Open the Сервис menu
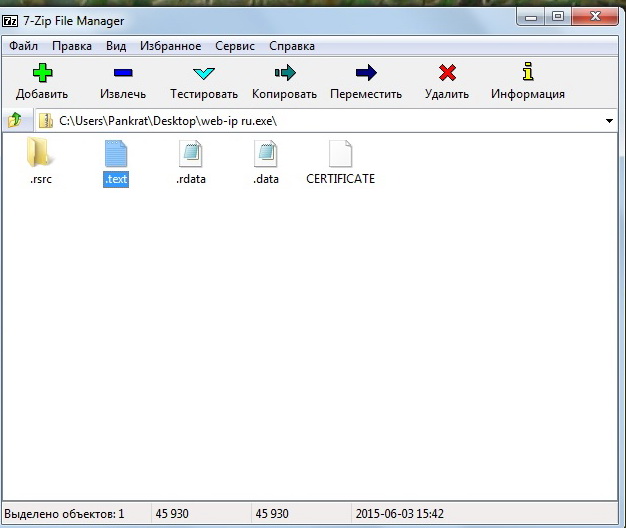Image resolution: width=626 pixels, height=528 pixels. tap(235, 46)
